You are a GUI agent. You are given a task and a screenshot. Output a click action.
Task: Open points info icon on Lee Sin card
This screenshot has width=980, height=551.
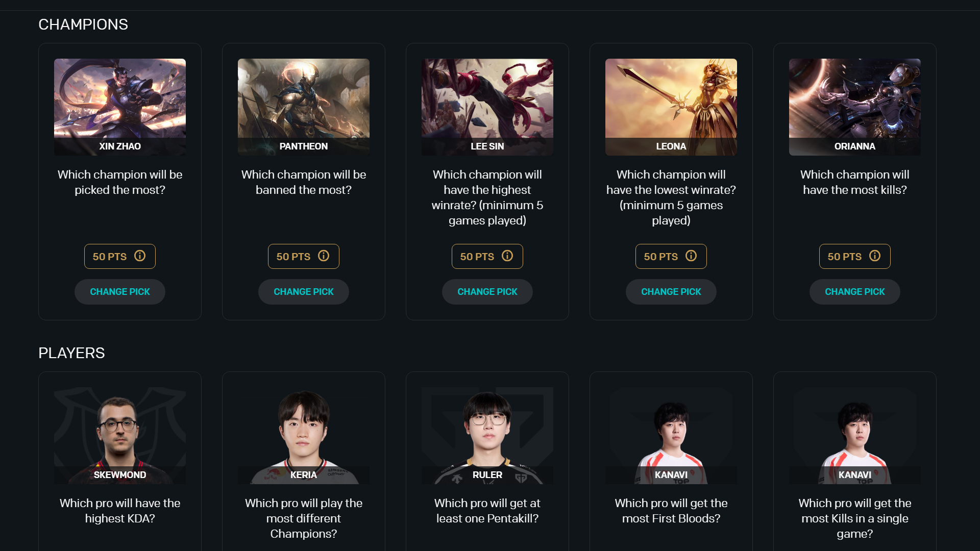[x=507, y=256]
